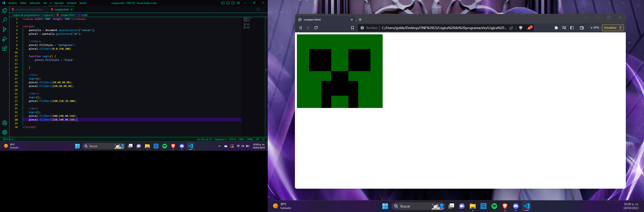Open the Ver menu
The image size is (644, 212).
click(x=45, y=3)
